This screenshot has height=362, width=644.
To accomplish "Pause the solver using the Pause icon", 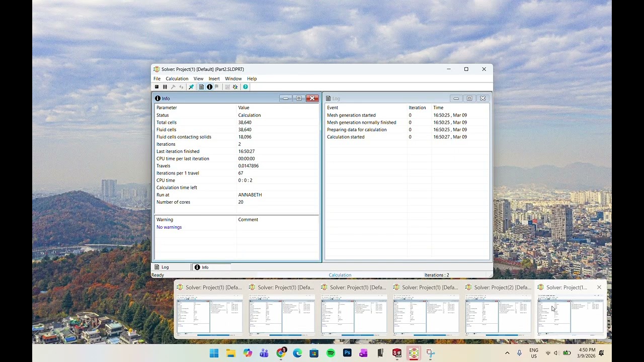I will point(165,87).
